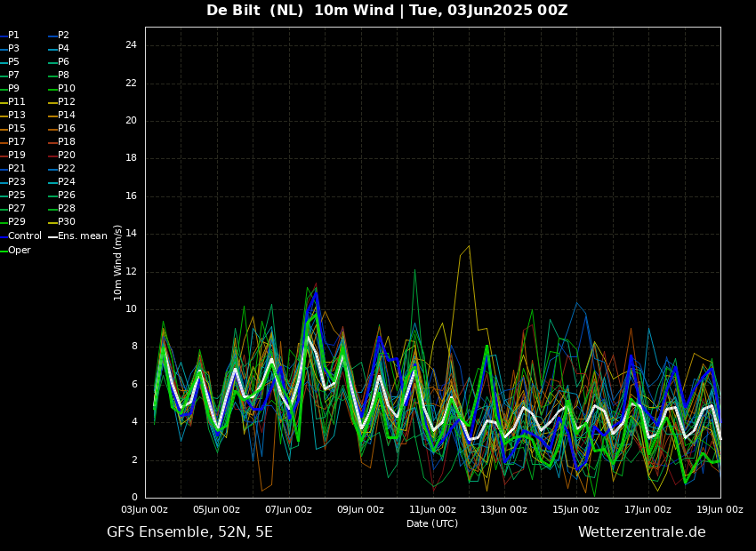Click the chart title De Bilt 10m Wind

coord(387,11)
